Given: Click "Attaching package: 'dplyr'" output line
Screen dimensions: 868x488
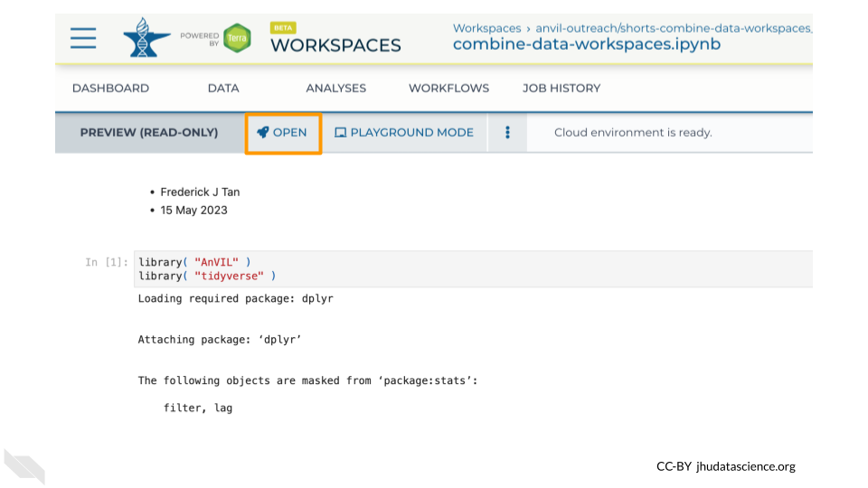Looking at the screenshot, I should pyautogui.click(x=219, y=340).
